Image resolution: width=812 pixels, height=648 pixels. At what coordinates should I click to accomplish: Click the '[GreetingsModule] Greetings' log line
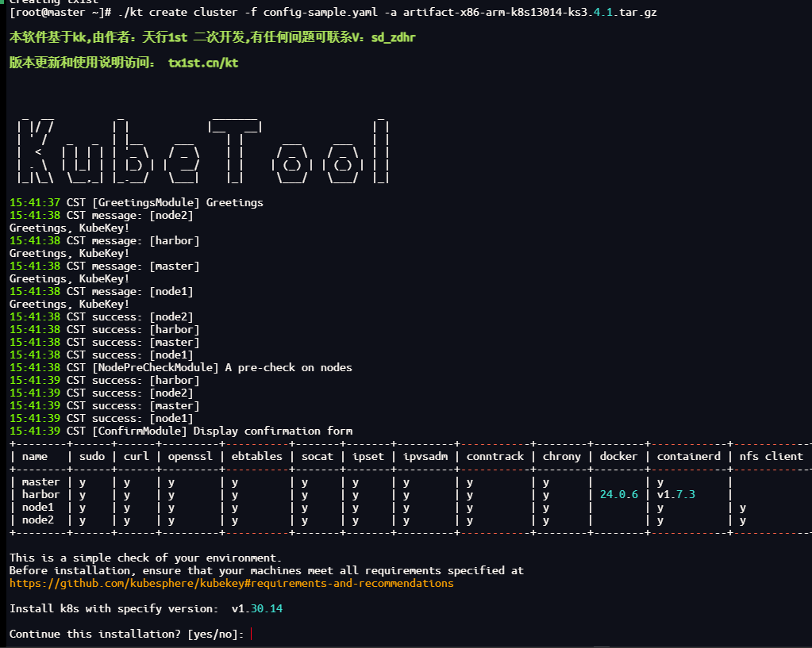(137, 202)
